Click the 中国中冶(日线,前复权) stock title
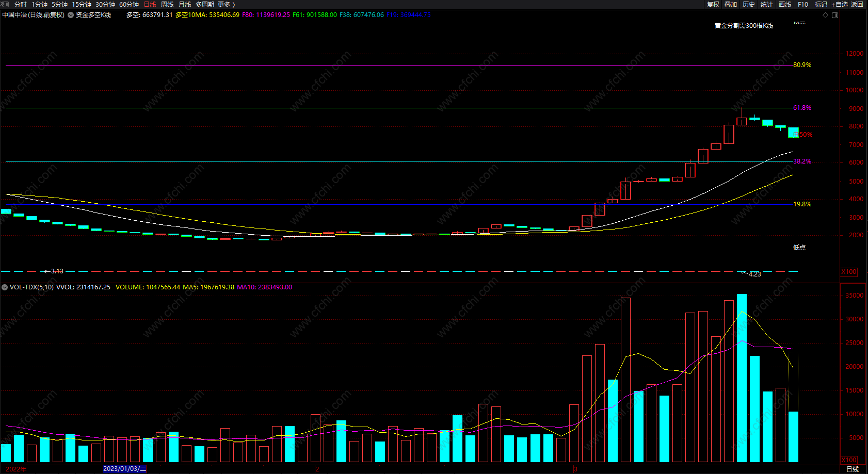Screen dimensions: 868x474 (34, 15)
